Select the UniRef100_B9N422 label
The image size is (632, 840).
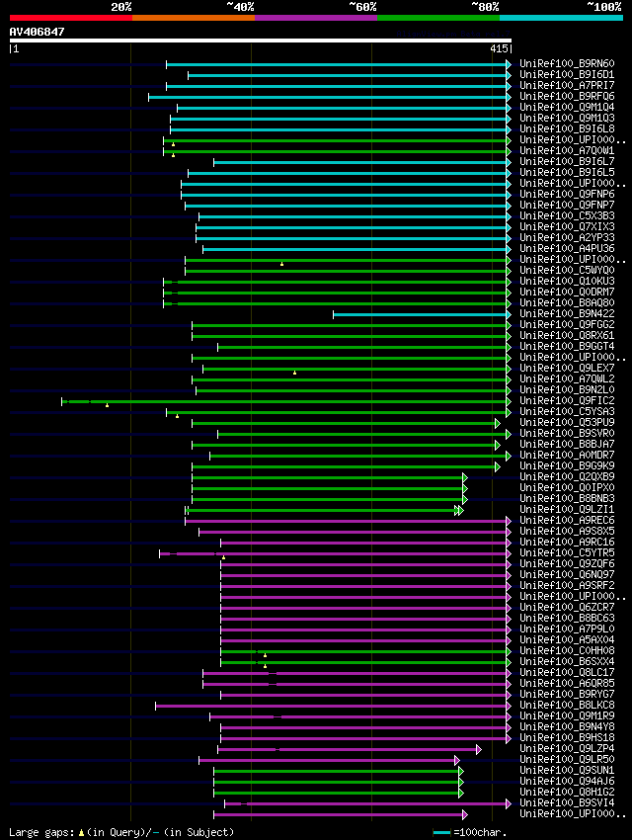point(567,313)
